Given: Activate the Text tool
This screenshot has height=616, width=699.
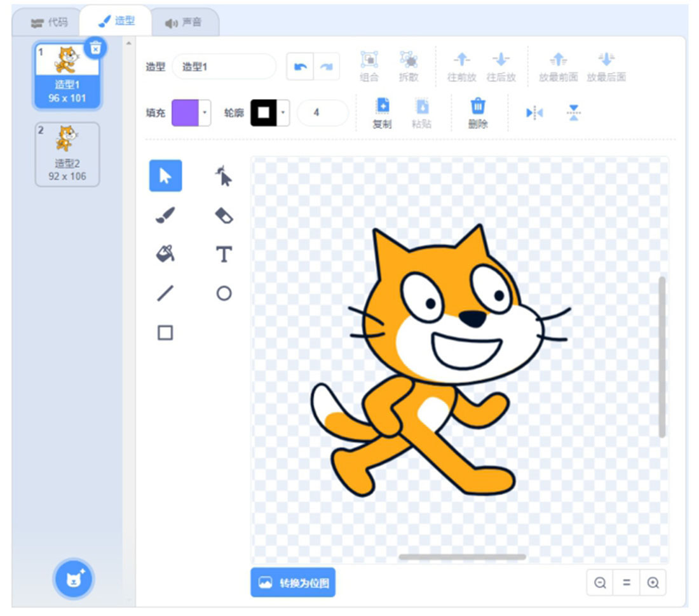Looking at the screenshot, I should (x=224, y=254).
